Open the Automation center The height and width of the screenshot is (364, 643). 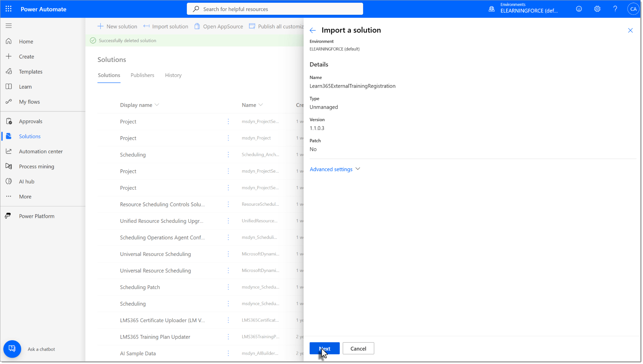[41, 151]
